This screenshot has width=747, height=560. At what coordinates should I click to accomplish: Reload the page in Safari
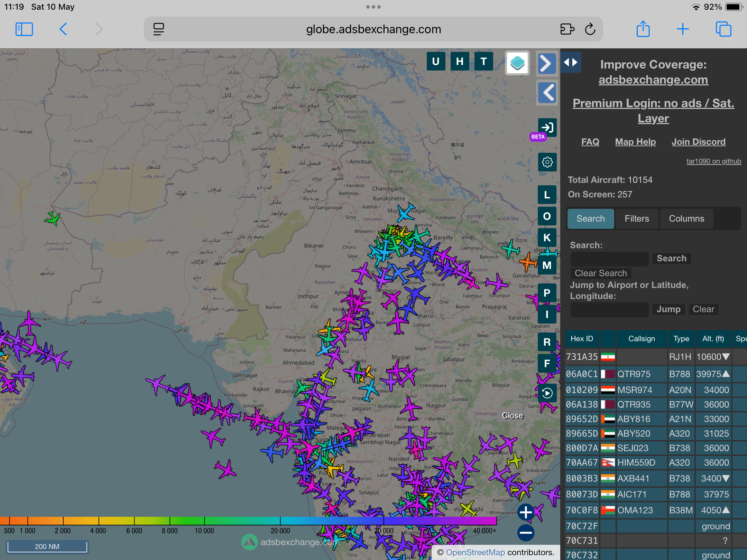click(590, 29)
